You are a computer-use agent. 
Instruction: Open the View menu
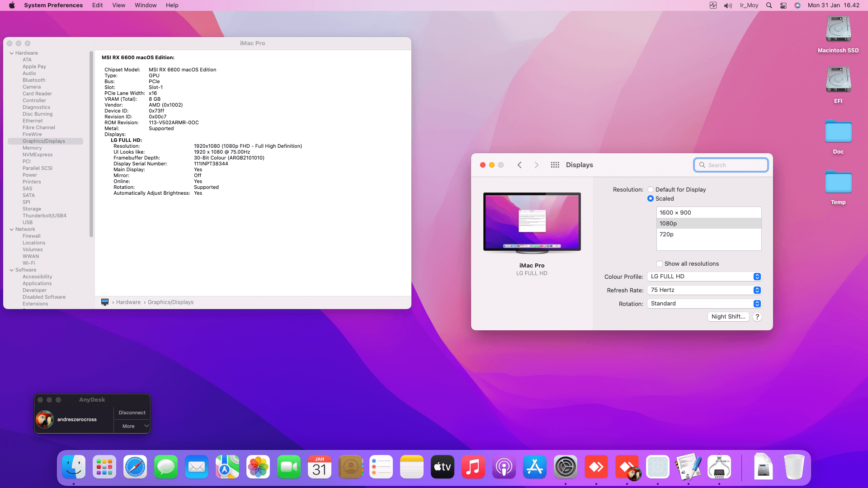(x=118, y=5)
